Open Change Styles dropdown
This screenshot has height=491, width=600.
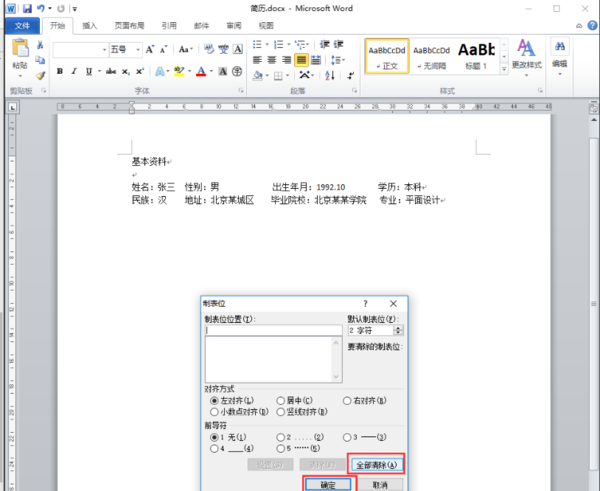[x=527, y=57]
